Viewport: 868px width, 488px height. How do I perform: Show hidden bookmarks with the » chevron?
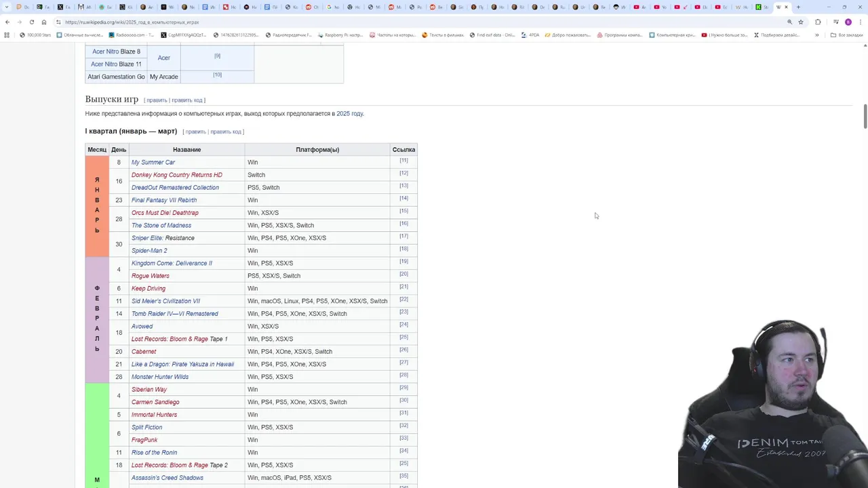816,35
